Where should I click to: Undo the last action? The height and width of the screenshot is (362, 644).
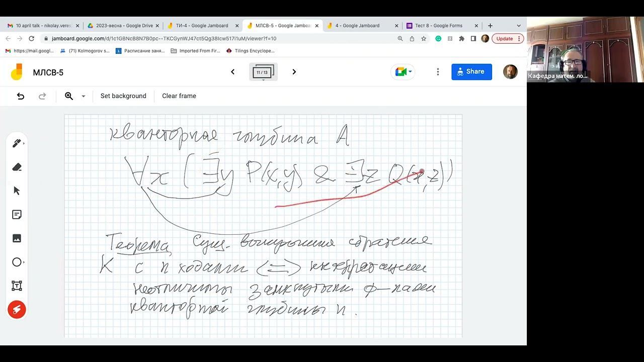21,96
